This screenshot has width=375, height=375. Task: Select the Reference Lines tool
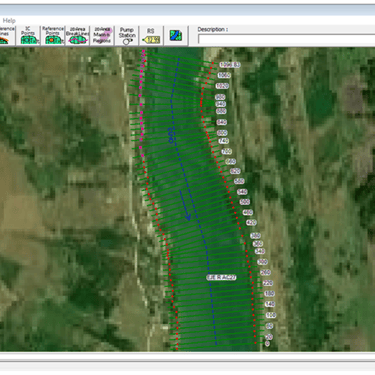click(x=7, y=35)
